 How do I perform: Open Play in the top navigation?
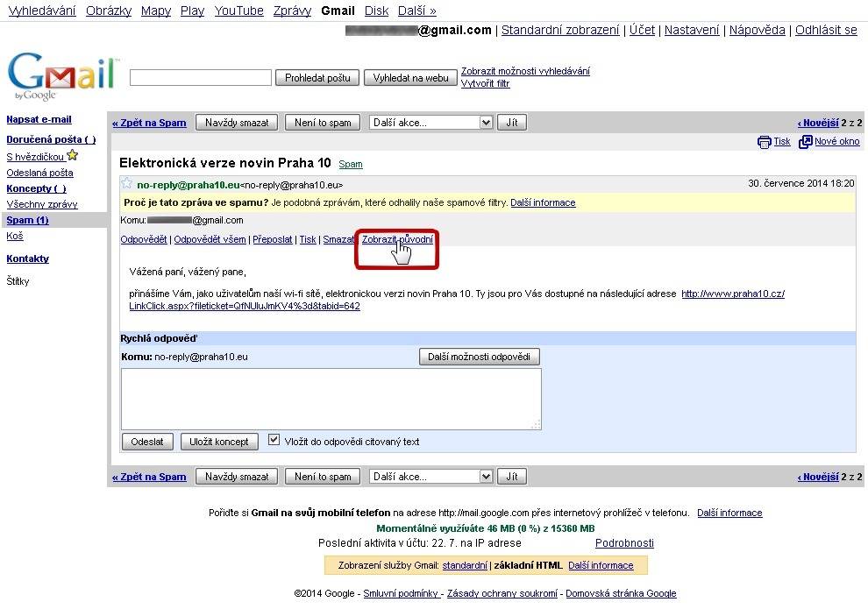pos(192,11)
